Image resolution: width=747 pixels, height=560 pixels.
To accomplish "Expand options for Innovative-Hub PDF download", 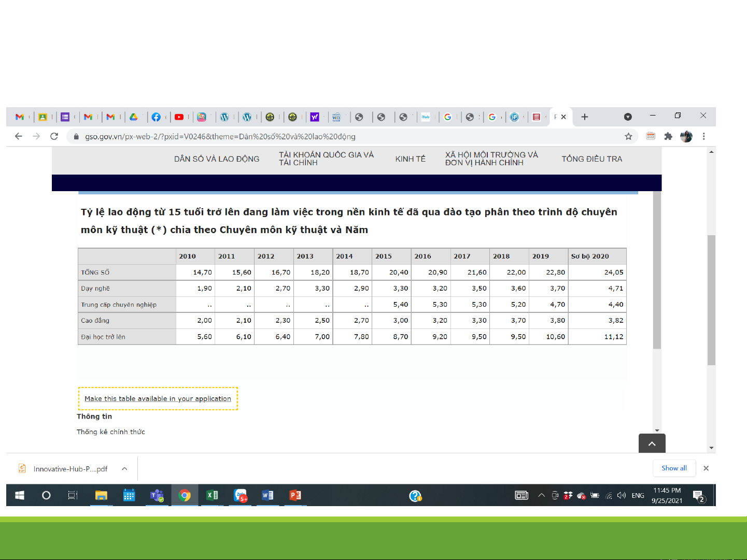I will point(124,469).
